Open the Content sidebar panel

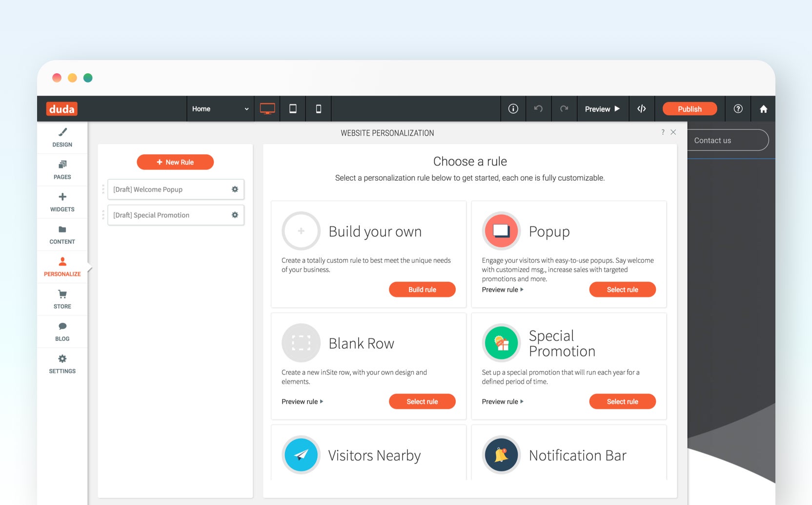point(62,235)
